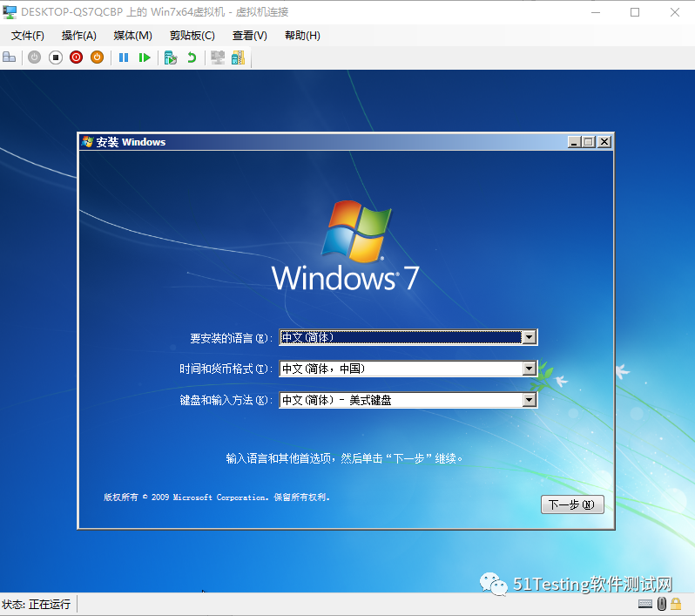Click the Windows flag icon in 安装 Windows title bar
This screenshot has width=695, height=616.
point(87,142)
